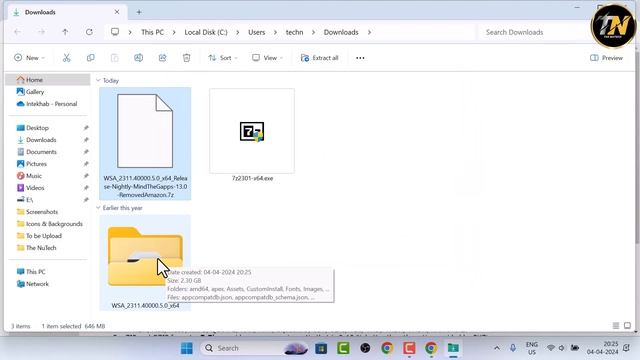Go forward with the forward arrow
640x360 pixels.
click(41, 32)
